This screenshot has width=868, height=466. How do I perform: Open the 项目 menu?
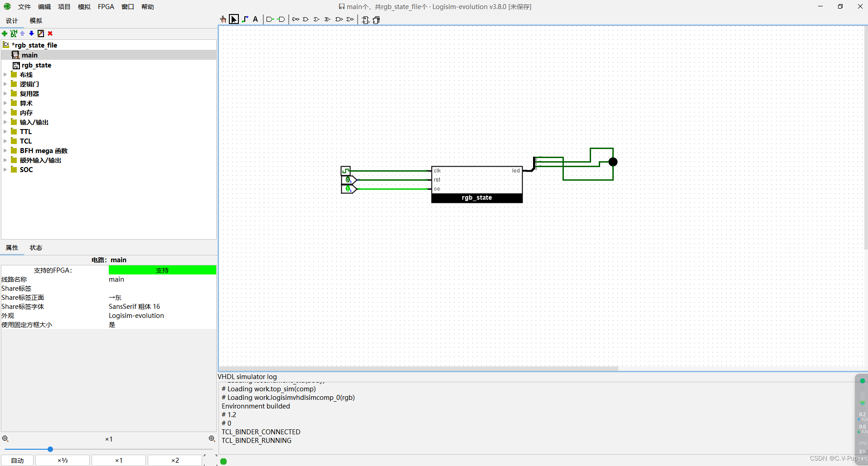coord(64,7)
